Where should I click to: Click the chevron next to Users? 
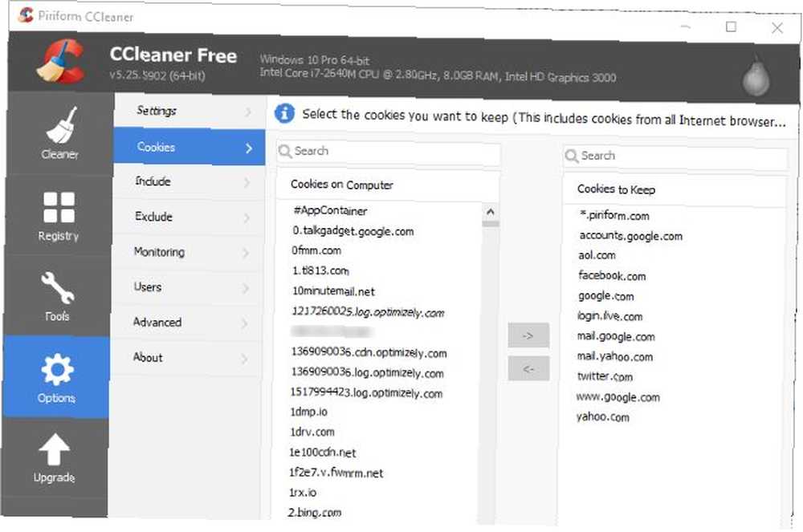pyautogui.click(x=246, y=289)
